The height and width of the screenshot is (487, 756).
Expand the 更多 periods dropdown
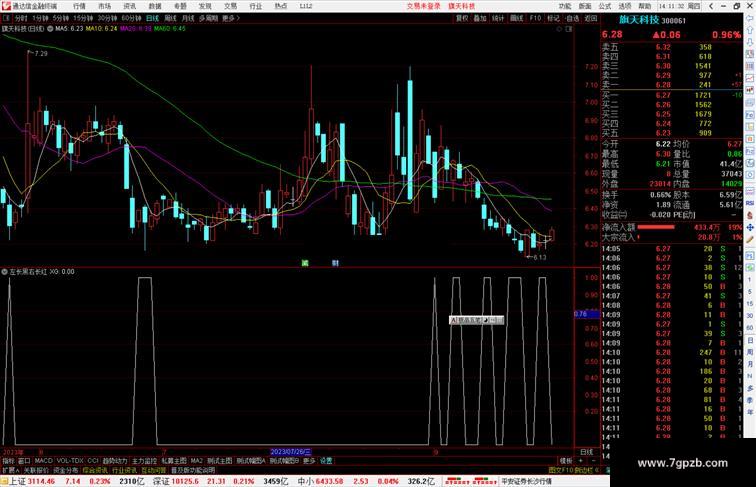230,18
